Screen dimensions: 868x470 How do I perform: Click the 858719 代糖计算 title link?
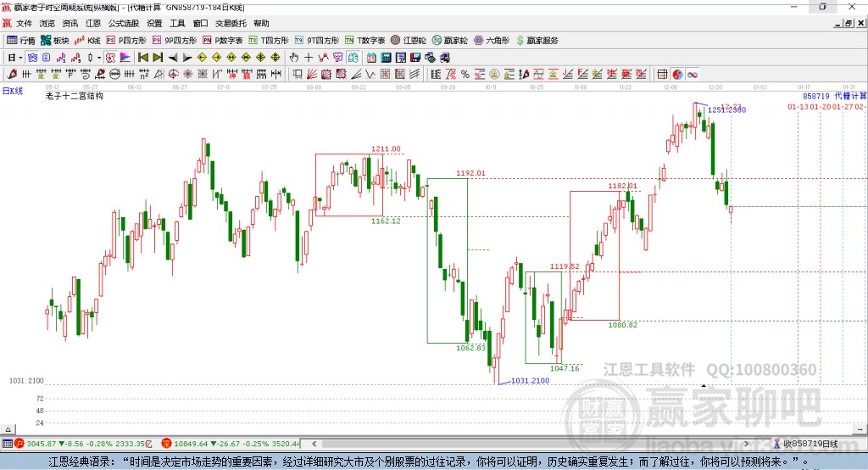[x=835, y=97]
